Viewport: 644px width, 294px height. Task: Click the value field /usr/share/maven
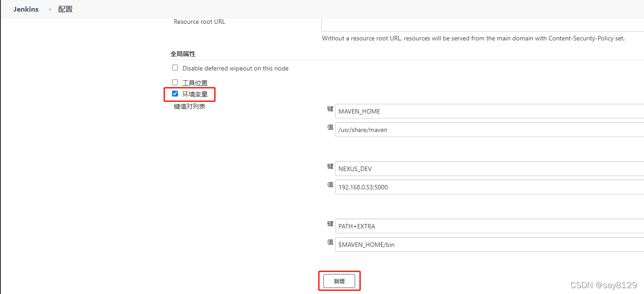coord(489,130)
